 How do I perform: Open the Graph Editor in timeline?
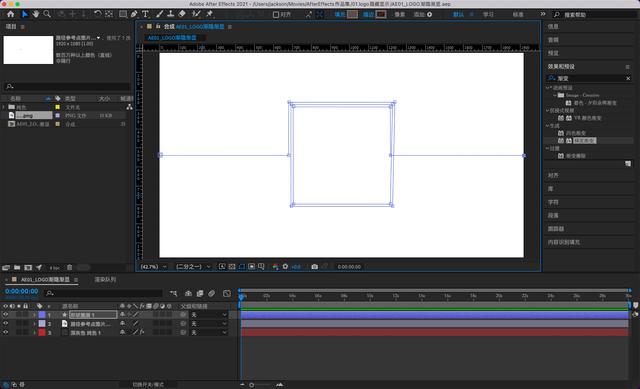point(227,293)
